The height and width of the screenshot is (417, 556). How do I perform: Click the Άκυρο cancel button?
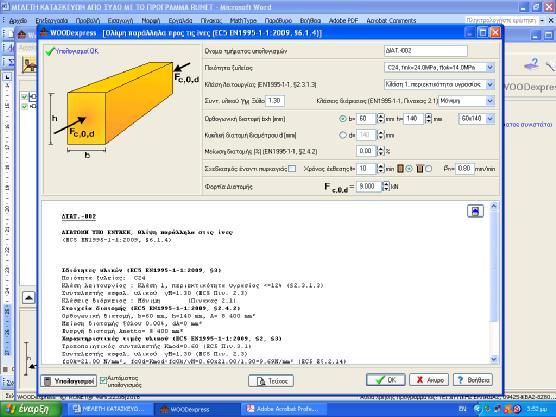[x=429, y=380]
